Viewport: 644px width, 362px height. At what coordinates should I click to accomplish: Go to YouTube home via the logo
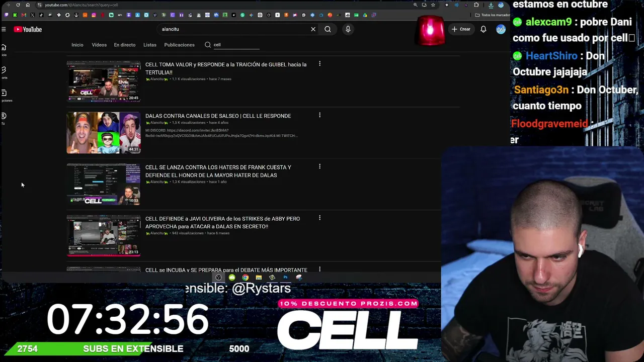28,29
